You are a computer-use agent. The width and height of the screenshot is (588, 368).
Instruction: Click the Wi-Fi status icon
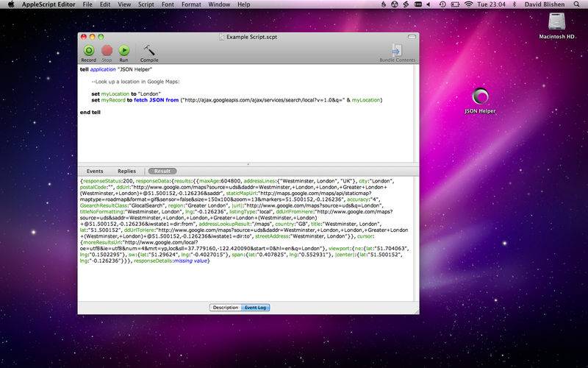click(468, 4)
